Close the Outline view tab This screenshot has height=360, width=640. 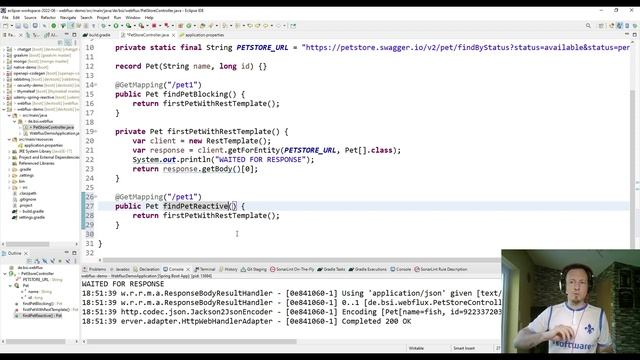[x=26, y=253]
